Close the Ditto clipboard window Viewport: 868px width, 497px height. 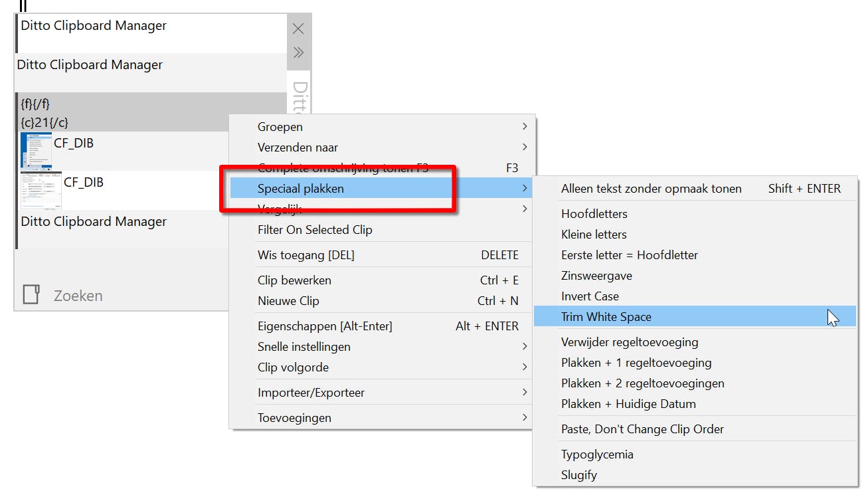298,29
